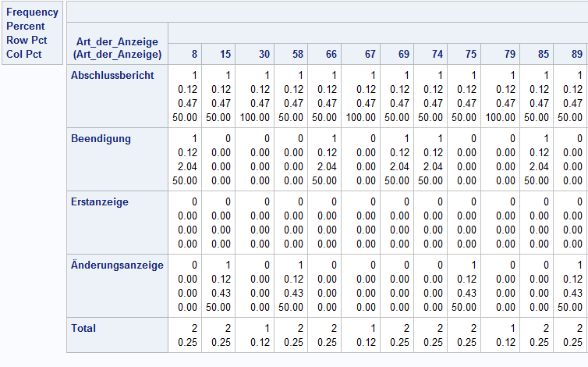Click the Row Pct legend label
Image resolution: width=588 pixels, height=367 pixels.
tap(25, 41)
